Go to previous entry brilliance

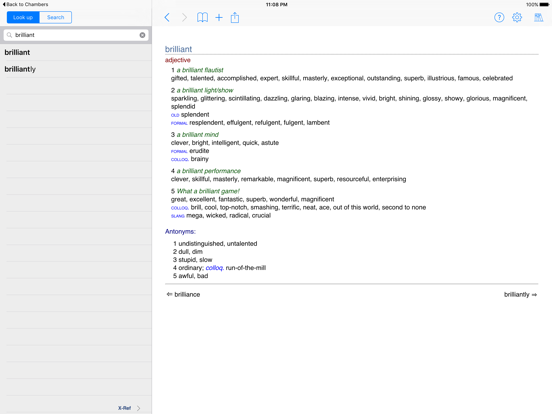click(183, 294)
